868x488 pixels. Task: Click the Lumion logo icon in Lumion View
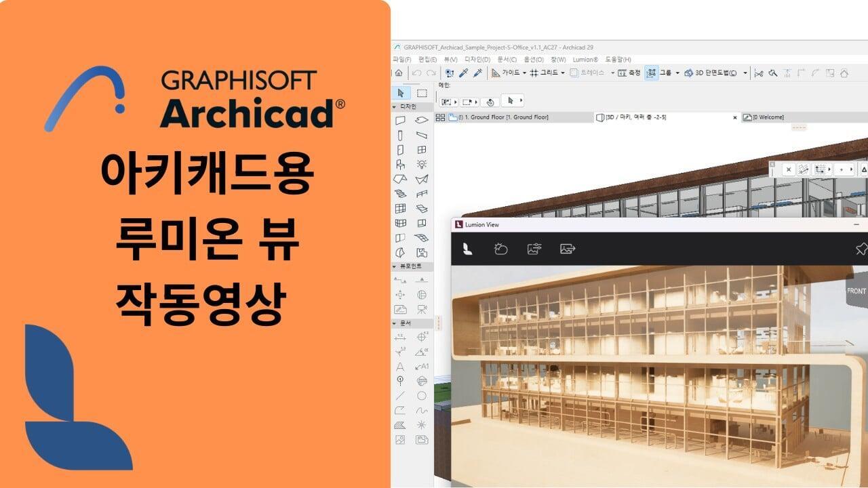(x=468, y=249)
